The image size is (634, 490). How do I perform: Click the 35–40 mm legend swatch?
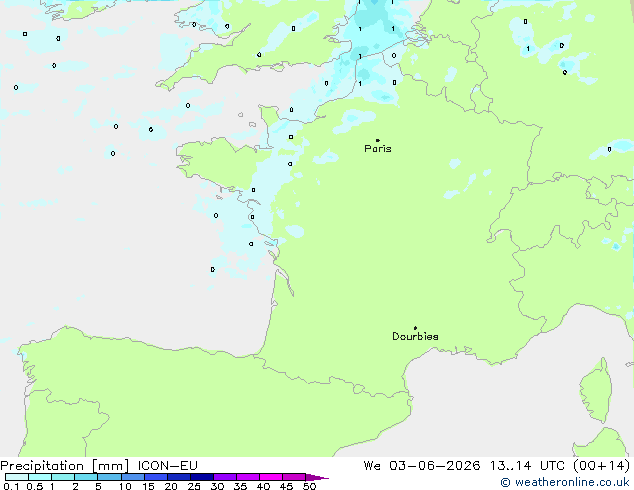(x=248, y=477)
